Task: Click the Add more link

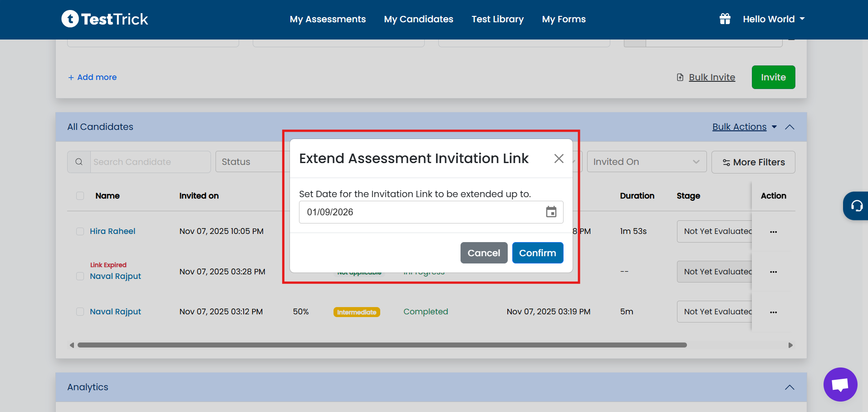Action: point(93,77)
